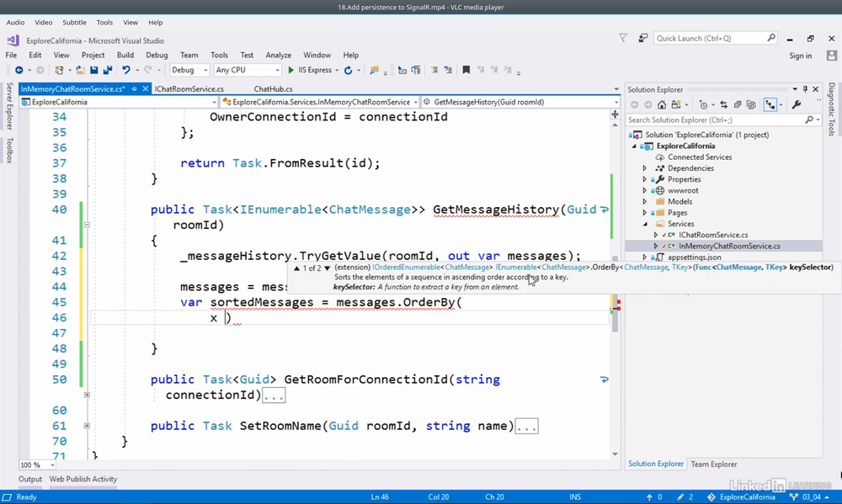Screen dimensions: 842x504
Task: Click the Visual Studio logo icon
Action: 13,40
